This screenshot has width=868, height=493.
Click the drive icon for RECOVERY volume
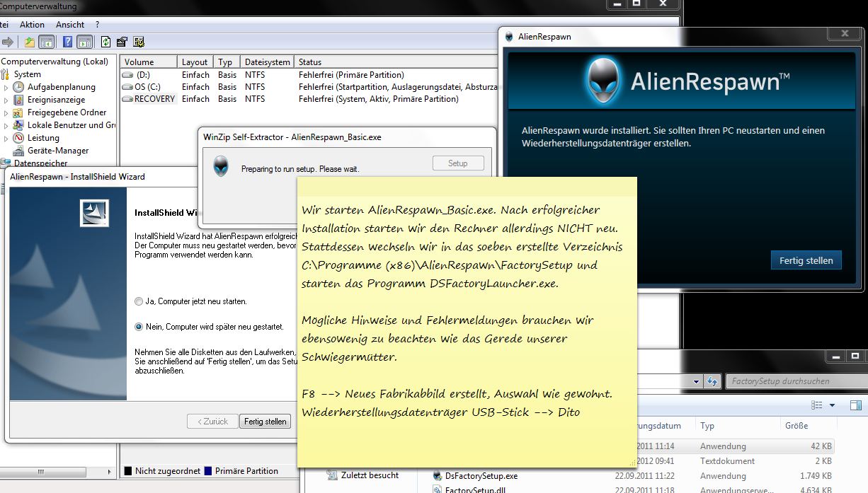pos(127,99)
